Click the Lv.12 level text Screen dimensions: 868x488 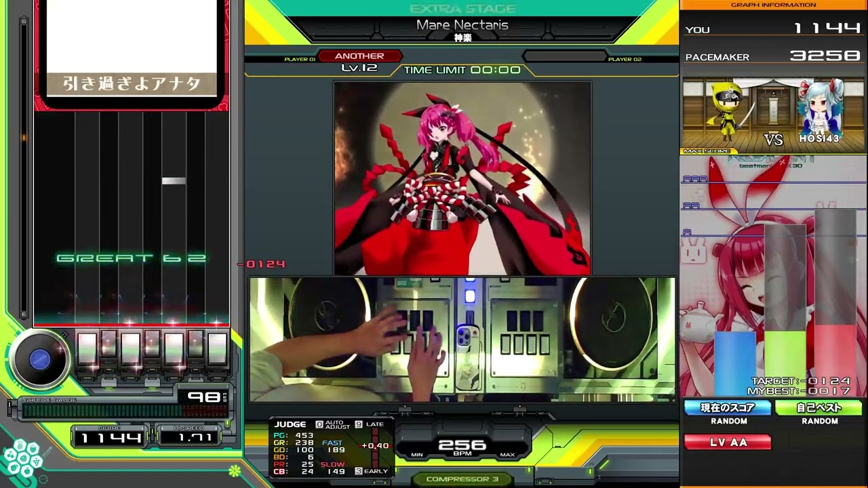359,68
